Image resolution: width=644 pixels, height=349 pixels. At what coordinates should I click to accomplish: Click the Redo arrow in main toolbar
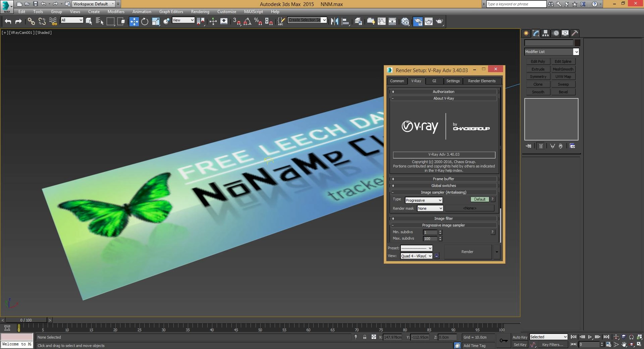[18, 21]
